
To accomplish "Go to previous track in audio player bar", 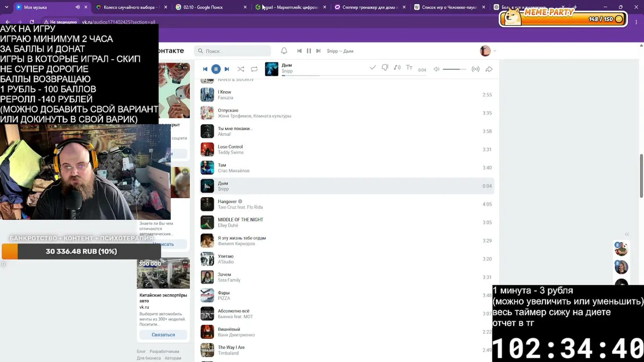I will [x=205, y=69].
